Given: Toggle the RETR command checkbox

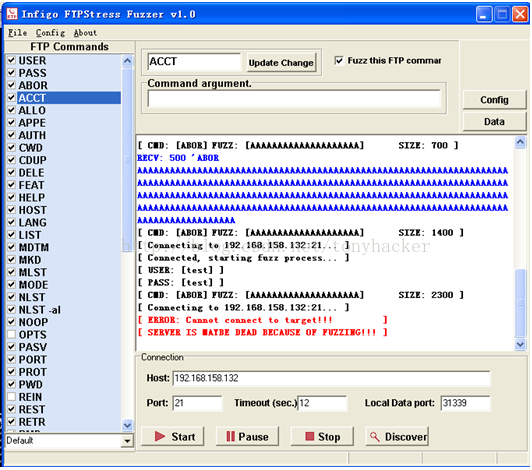Looking at the screenshot, I should tap(12, 422).
